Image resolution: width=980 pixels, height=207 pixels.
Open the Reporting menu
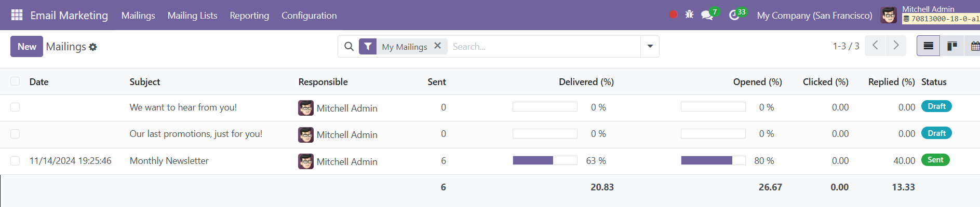[249, 15]
